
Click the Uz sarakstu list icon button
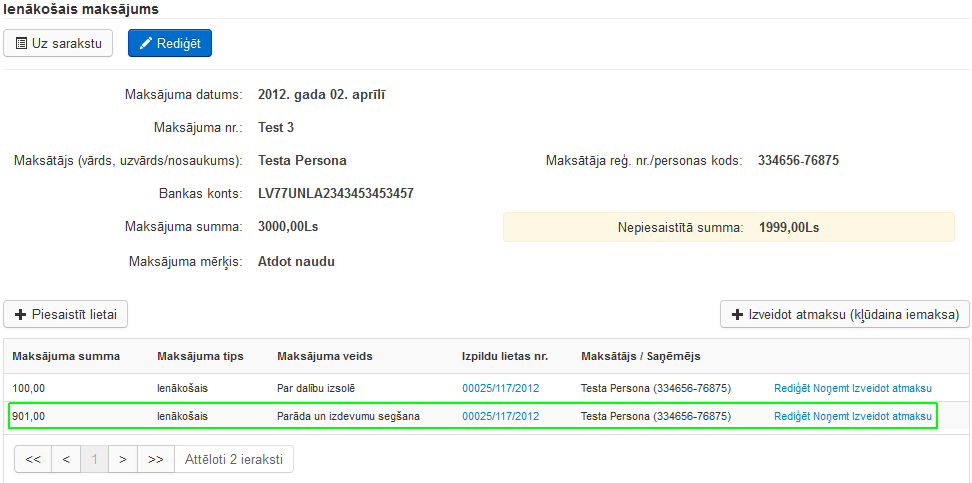[x=58, y=43]
